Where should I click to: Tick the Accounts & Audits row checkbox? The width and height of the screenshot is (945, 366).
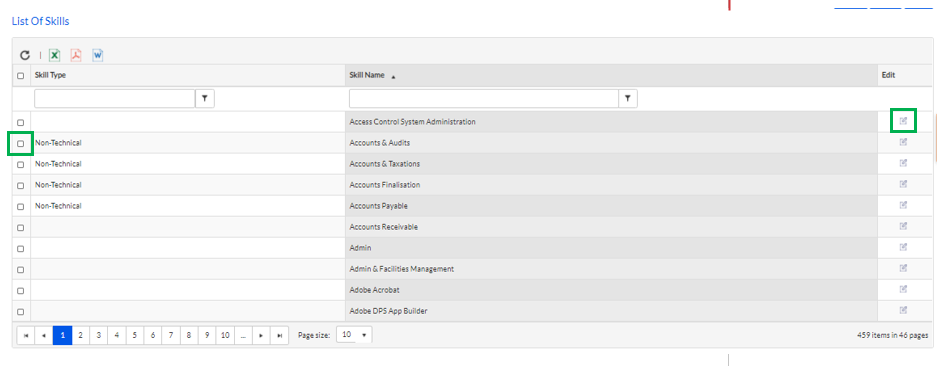20,144
